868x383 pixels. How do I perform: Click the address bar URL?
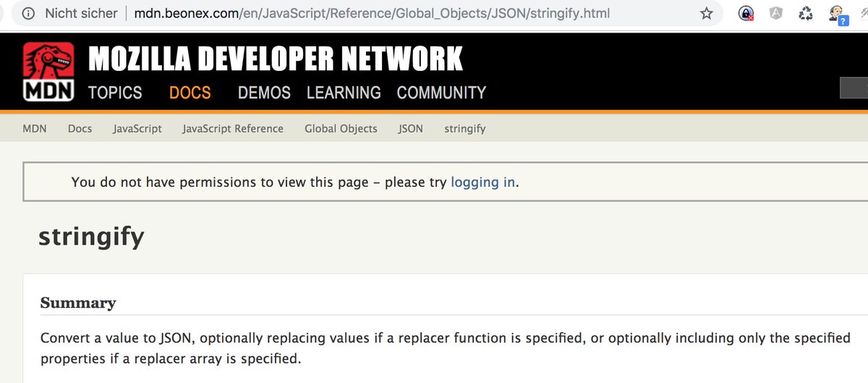[372, 13]
